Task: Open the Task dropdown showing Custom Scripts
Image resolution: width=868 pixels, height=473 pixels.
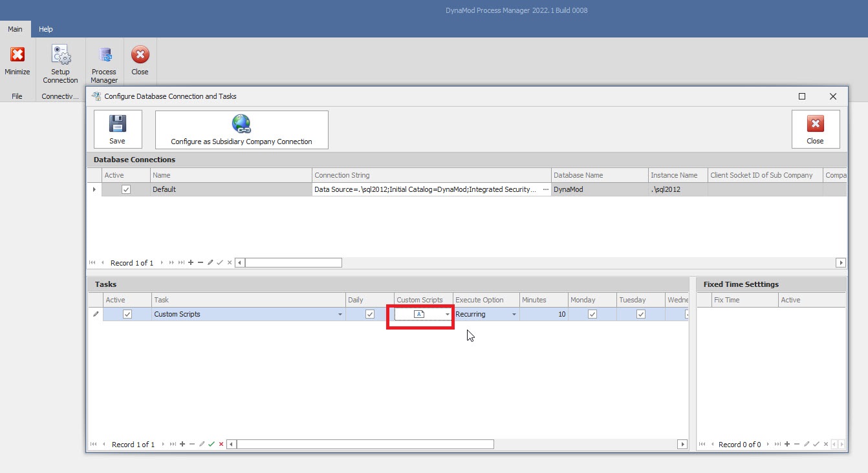Action: coord(340,315)
